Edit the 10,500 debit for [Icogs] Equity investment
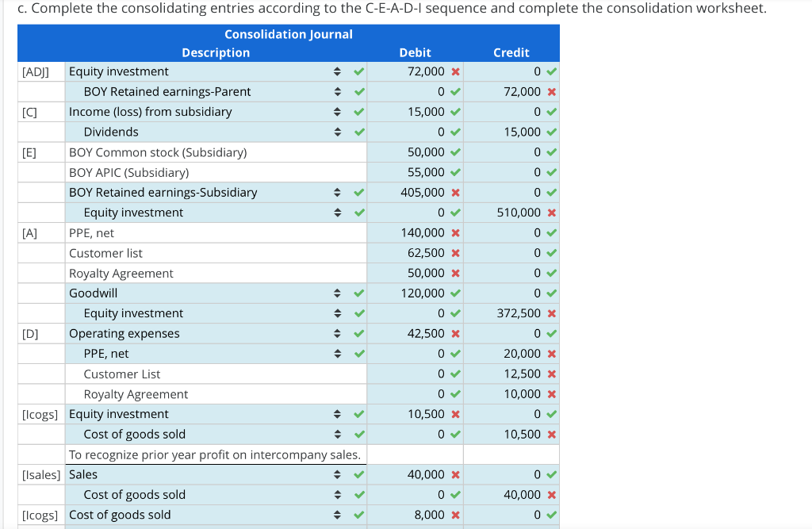Viewport: 812px width, 529px height. pyautogui.click(x=416, y=414)
